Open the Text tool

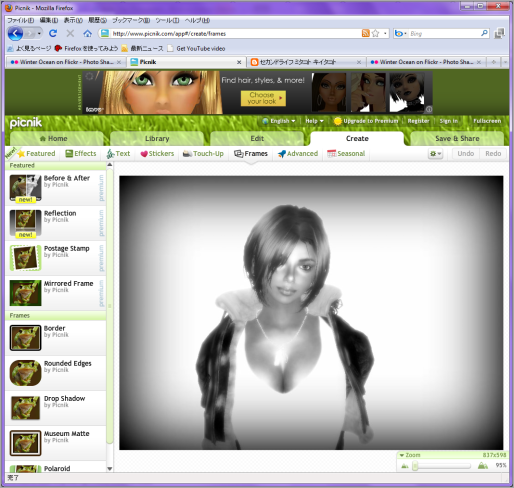118,154
